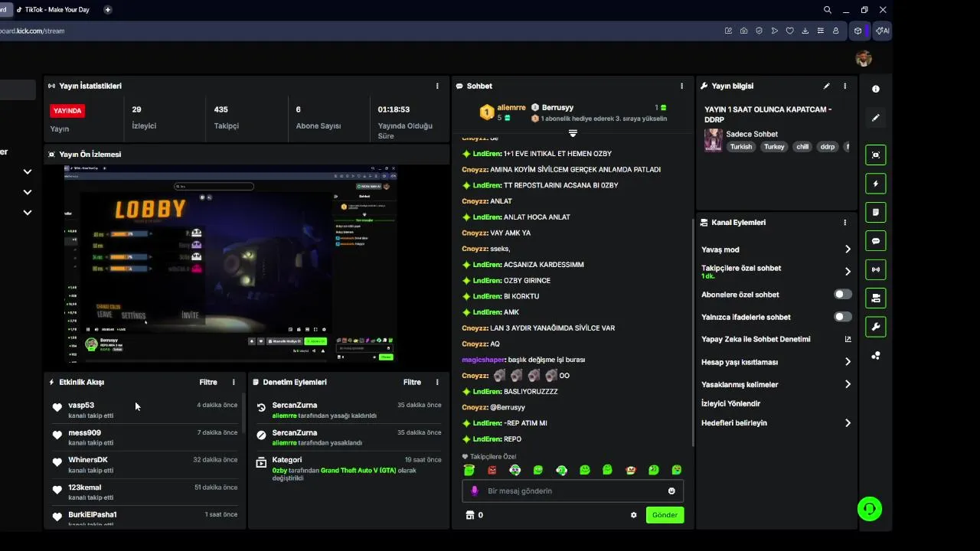Toggle Abonelere özel sohbet switch
The width and height of the screenshot is (980, 551).
(x=842, y=294)
